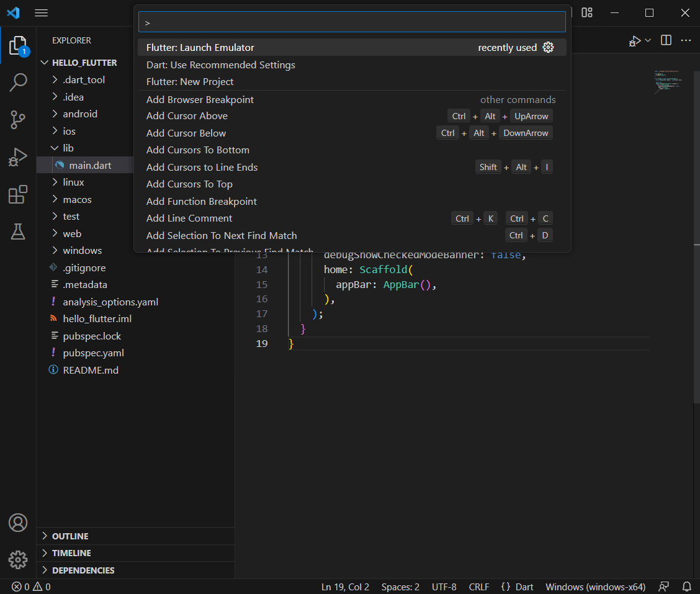700x594 pixels.
Task: Open main.dart in the explorer
Action: [85, 165]
